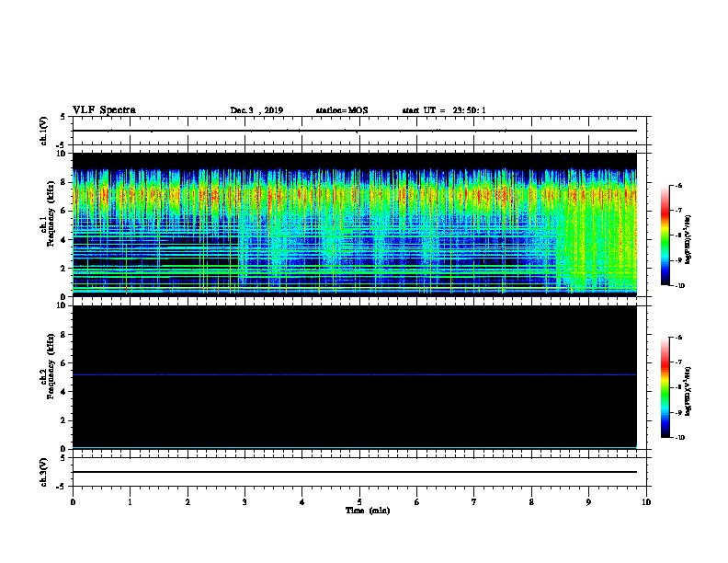
Task: Click the ch.2 spectrogram color bar
Action: coord(665,387)
